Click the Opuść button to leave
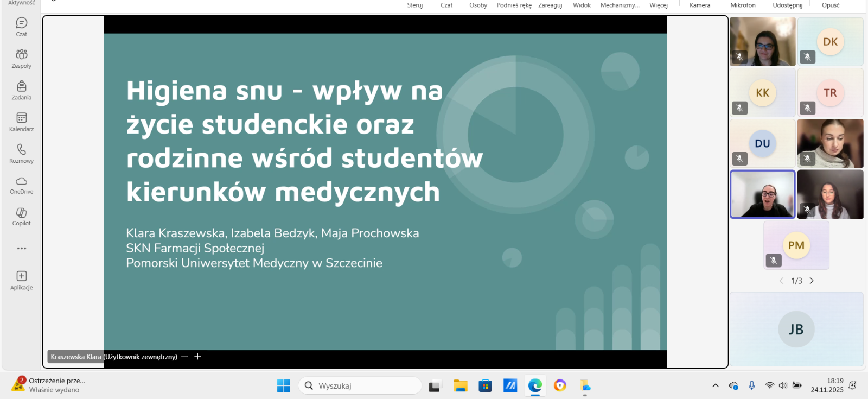This screenshot has width=868, height=399. tap(830, 5)
